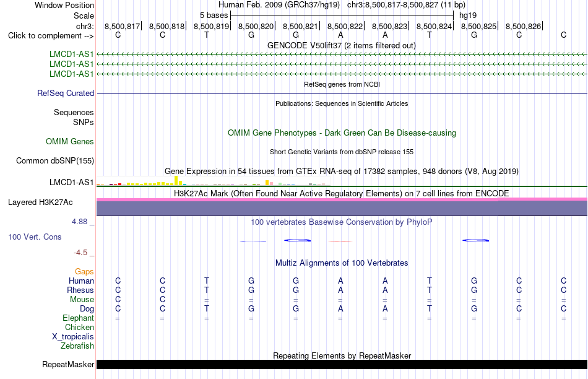
Task: Click the chr3:8,500,817-8,500,827 (11 bp) position text
Action: click(406, 5)
